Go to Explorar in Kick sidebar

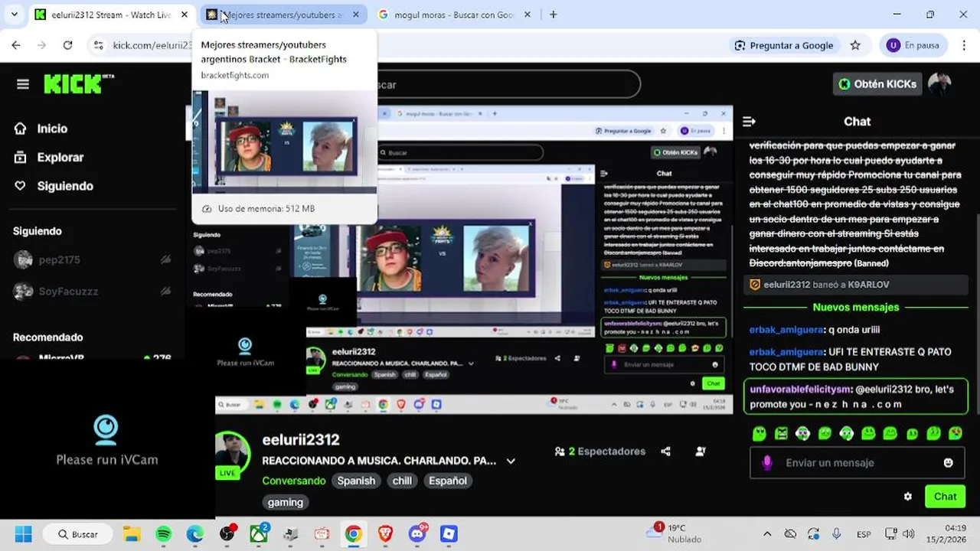tap(49, 158)
